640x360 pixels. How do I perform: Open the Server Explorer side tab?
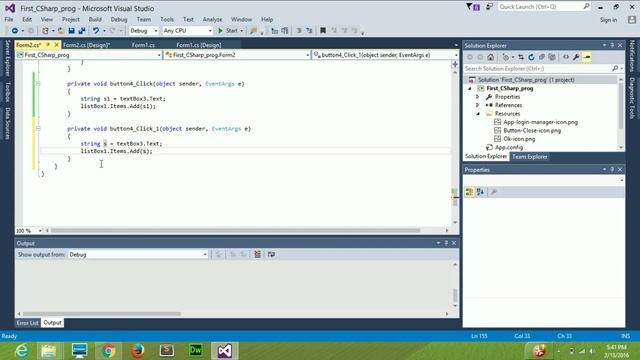click(7, 58)
